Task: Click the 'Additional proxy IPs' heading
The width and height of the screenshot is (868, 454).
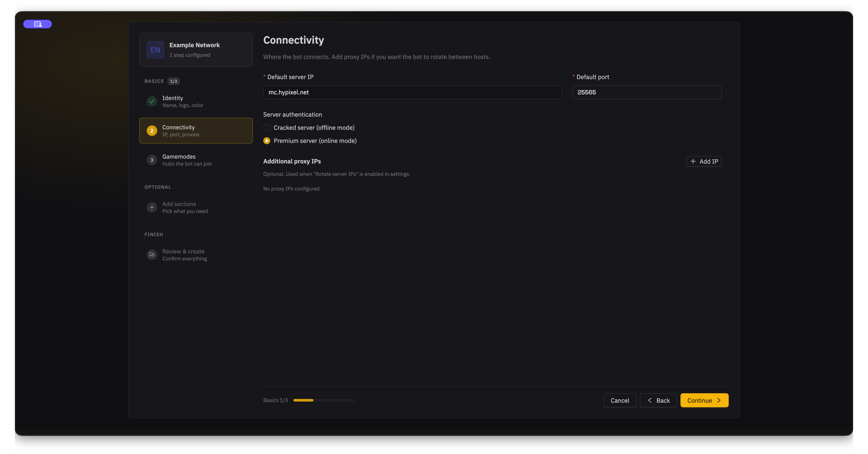Action: [x=292, y=161]
